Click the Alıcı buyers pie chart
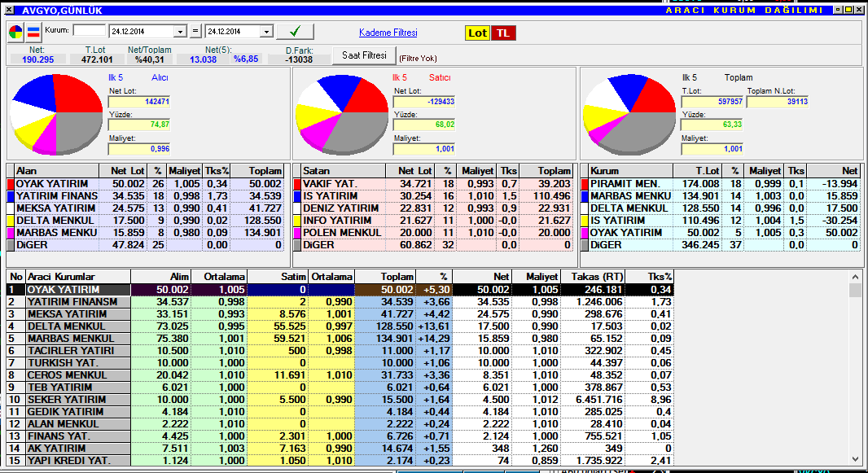 point(55,114)
